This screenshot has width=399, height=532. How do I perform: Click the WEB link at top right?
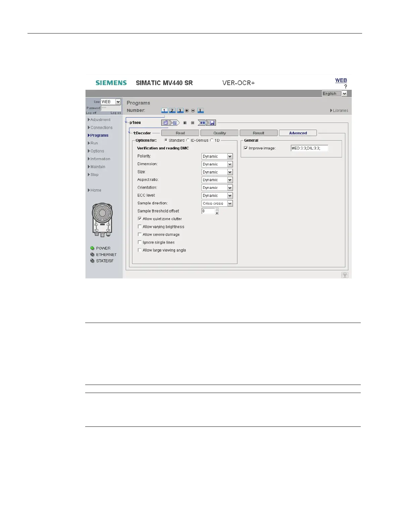(x=341, y=80)
